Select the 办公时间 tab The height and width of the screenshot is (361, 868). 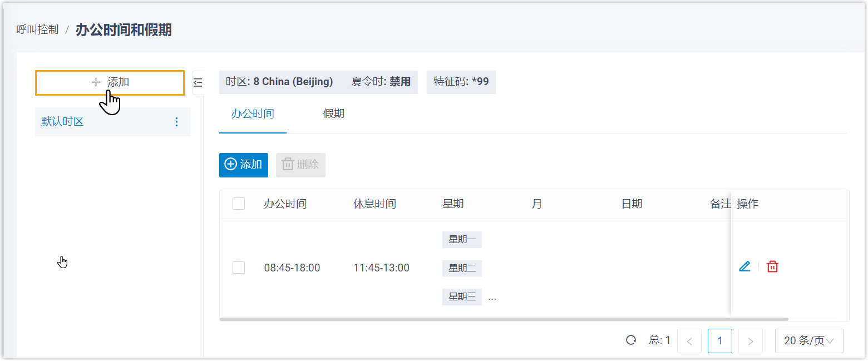tap(253, 114)
